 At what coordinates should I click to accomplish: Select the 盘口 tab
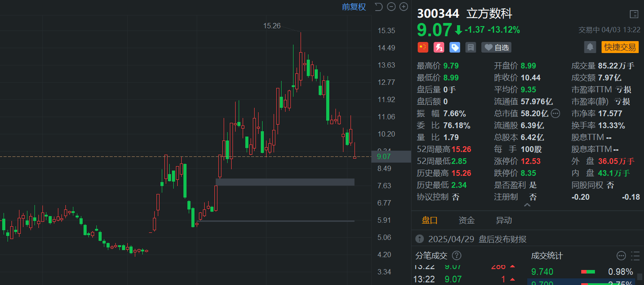pos(430,220)
